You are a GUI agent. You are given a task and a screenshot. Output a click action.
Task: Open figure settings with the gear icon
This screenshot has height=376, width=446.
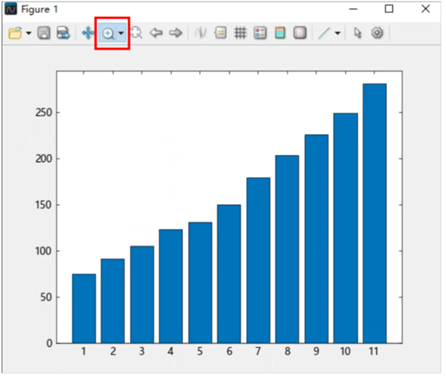(377, 33)
